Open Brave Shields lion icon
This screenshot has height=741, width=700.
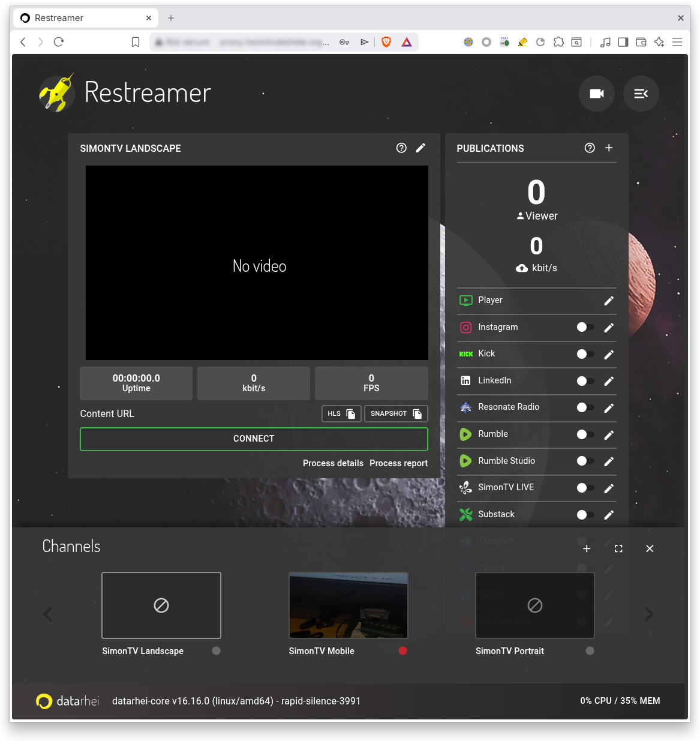[386, 42]
